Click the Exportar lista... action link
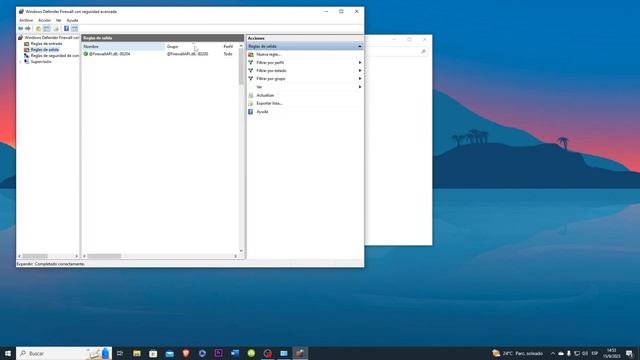The width and height of the screenshot is (640, 360). click(x=269, y=103)
